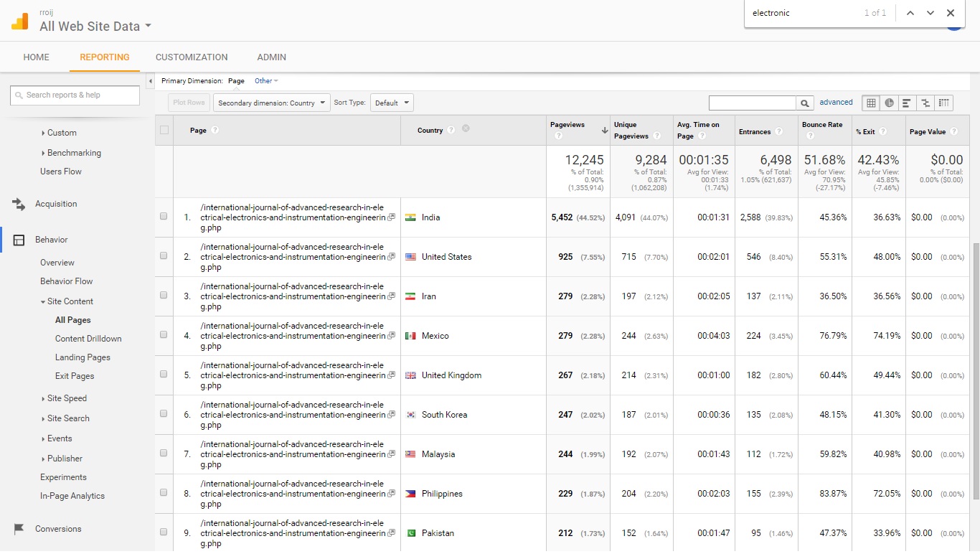The width and height of the screenshot is (980, 554).
Task: Open Exit Pages report
Action: click(x=75, y=376)
